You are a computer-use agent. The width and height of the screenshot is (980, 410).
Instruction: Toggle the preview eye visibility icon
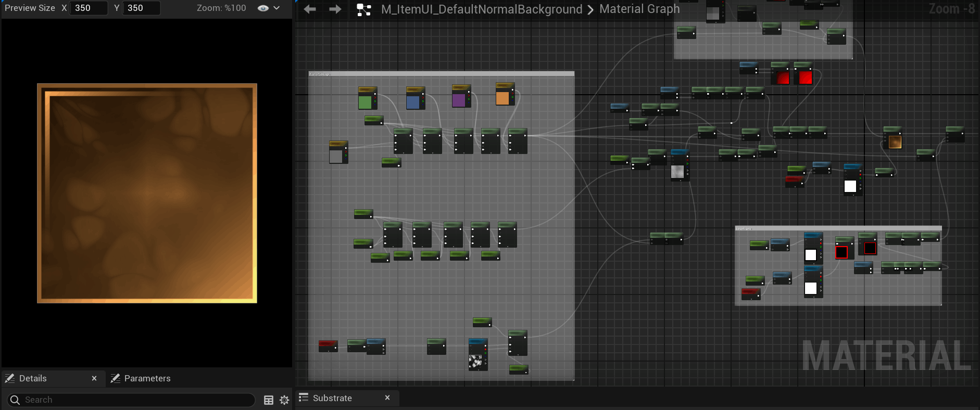tap(263, 8)
